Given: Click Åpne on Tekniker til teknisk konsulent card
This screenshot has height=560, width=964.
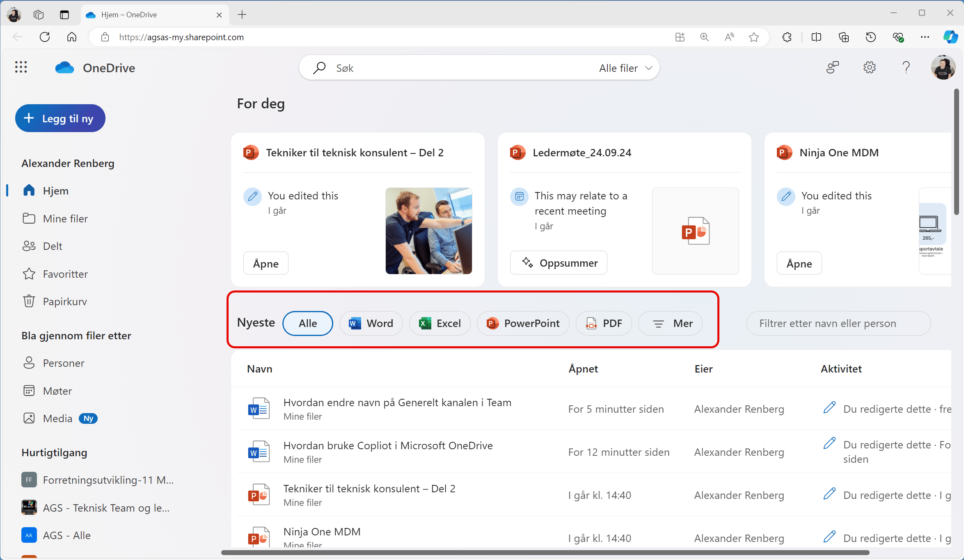Looking at the screenshot, I should pos(266,263).
